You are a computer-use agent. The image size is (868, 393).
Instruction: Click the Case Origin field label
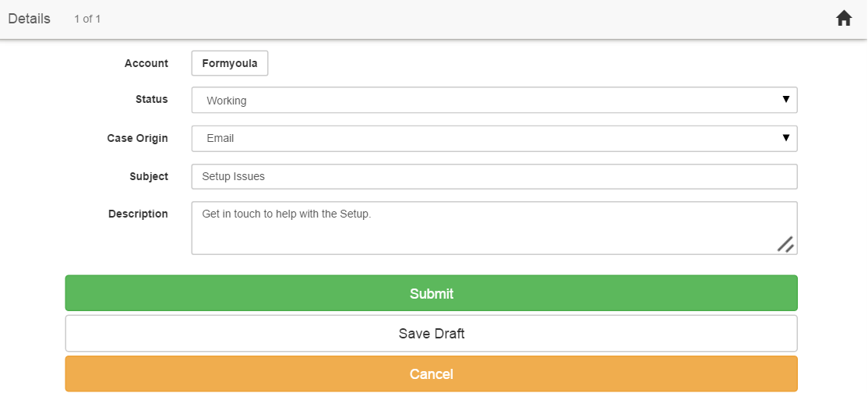point(137,138)
